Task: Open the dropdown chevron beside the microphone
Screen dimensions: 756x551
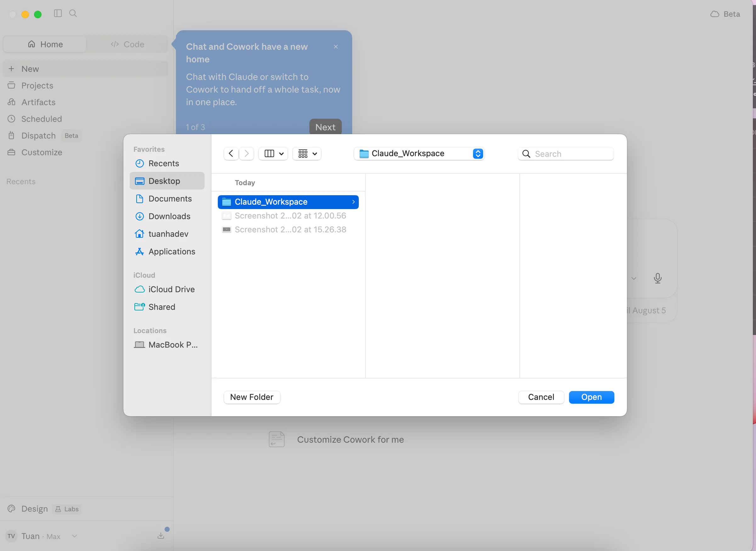Action: pyautogui.click(x=634, y=278)
